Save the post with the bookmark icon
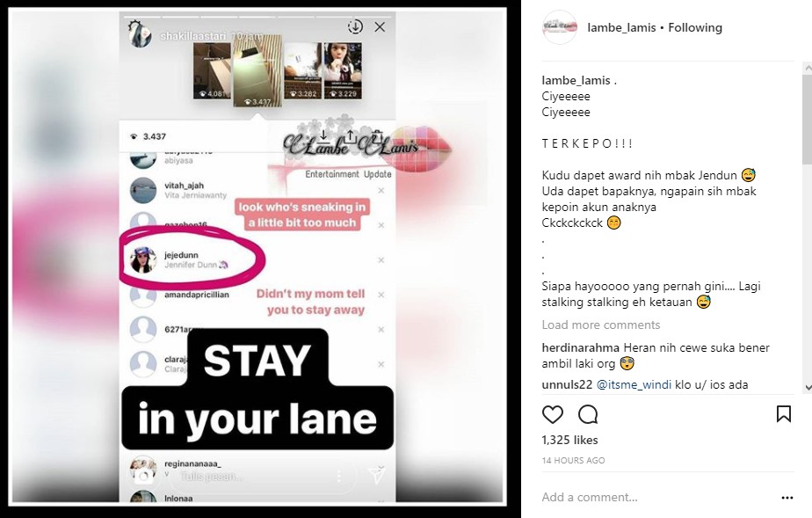This screenshot has height=518, width=812. pos(784,414)
